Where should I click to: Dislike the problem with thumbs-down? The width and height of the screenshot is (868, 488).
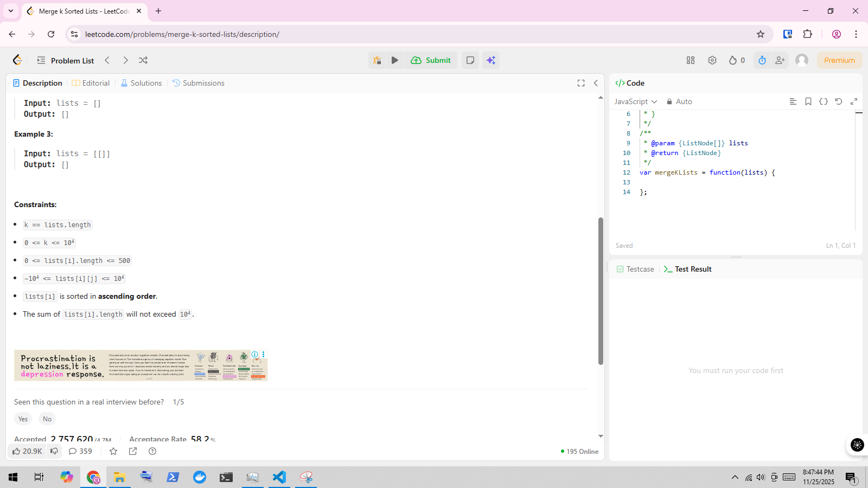click(54, 451)
